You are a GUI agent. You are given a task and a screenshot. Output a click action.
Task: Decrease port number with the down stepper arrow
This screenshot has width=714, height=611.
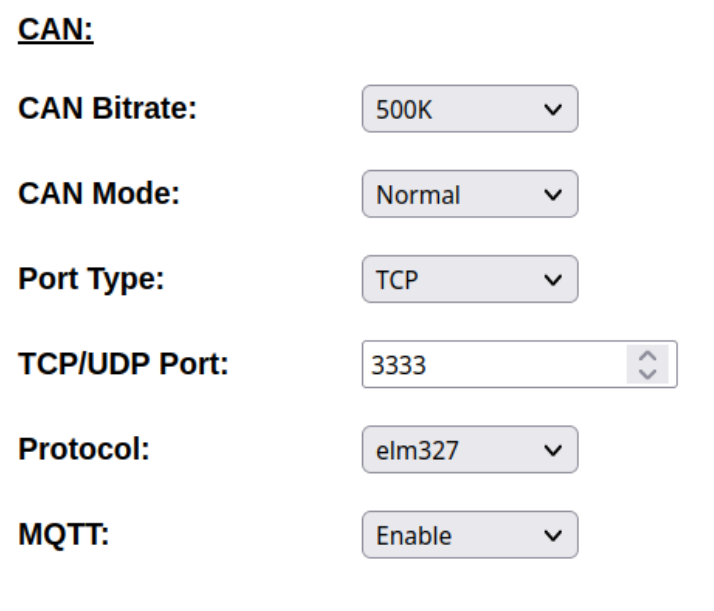coord(648,374)
